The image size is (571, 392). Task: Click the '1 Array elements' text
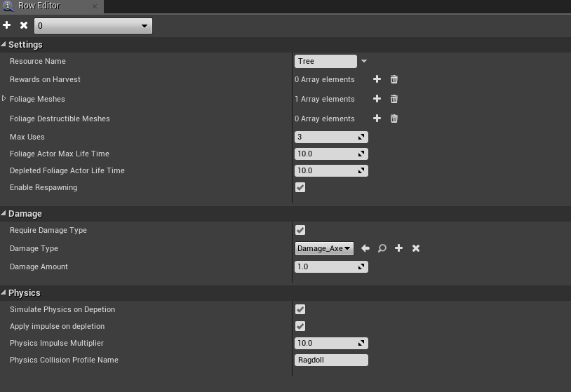325,99
